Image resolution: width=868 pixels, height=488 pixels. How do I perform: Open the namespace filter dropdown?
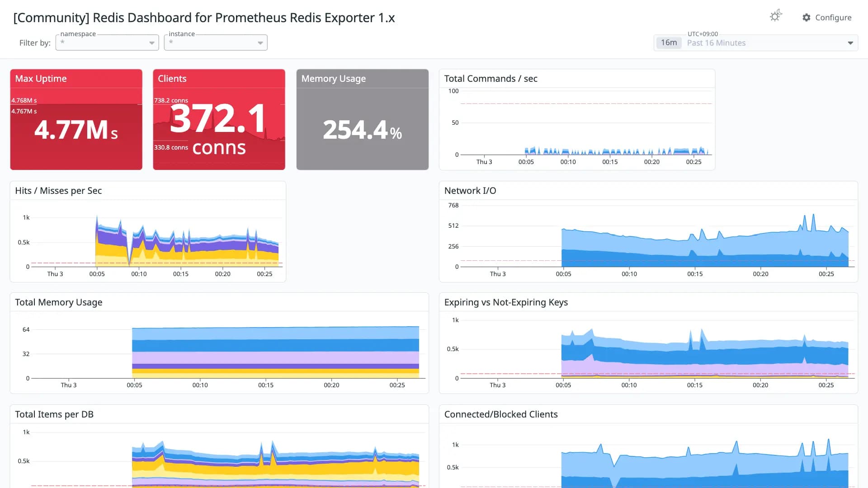point(107,42)
